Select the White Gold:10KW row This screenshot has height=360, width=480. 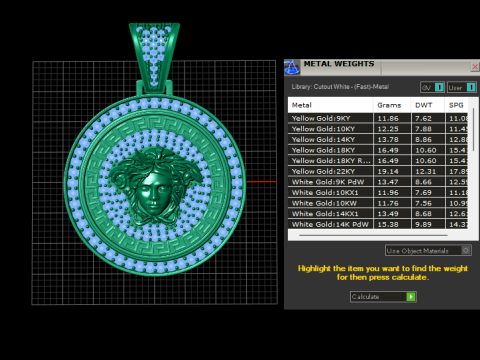pyautogui.click(x=378, y=203)
